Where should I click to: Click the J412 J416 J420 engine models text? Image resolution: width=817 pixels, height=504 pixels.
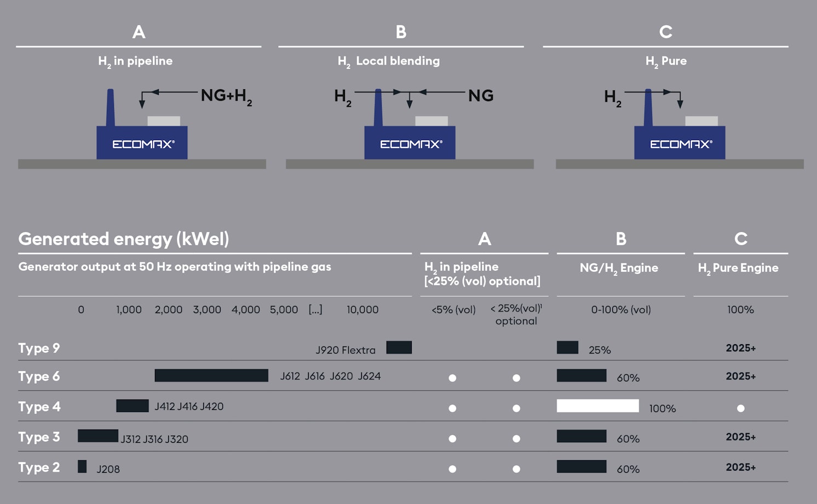pos(189,407)
